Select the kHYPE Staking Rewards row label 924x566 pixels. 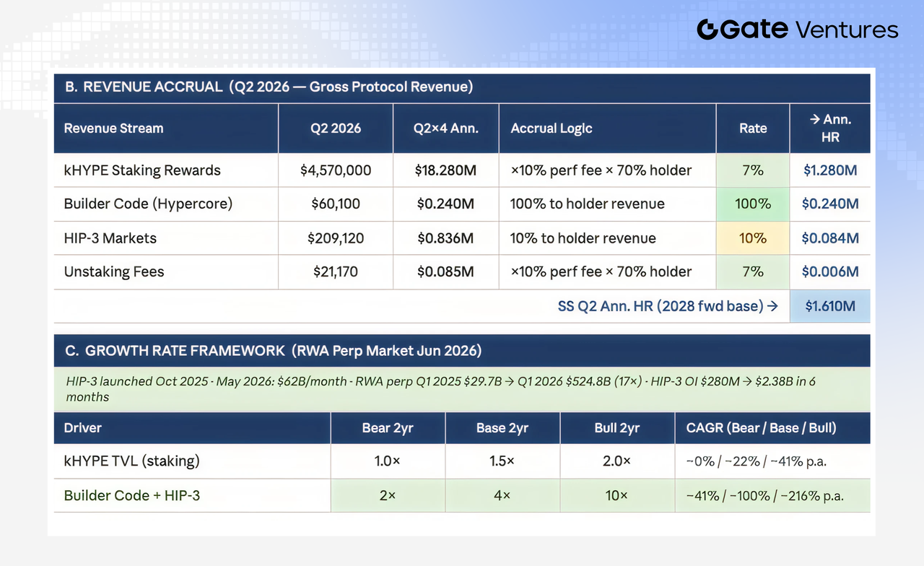tap(142, 170)
